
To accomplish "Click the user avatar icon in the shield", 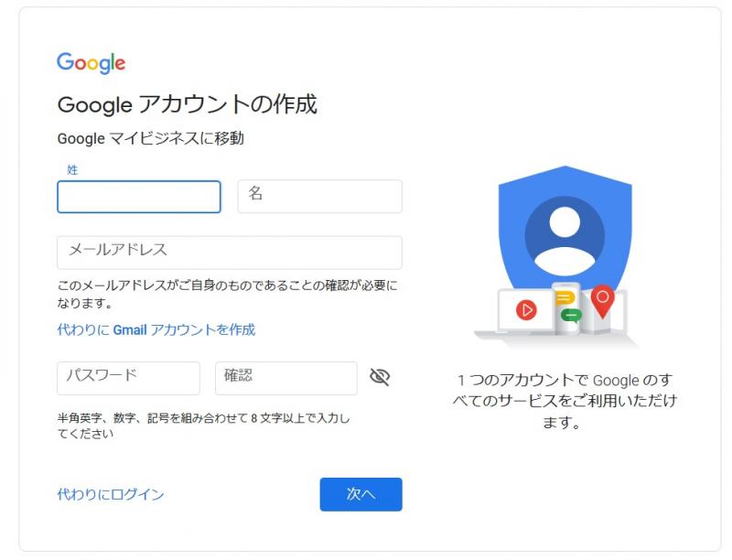I will pyautogui.click(x=565, y=234).
